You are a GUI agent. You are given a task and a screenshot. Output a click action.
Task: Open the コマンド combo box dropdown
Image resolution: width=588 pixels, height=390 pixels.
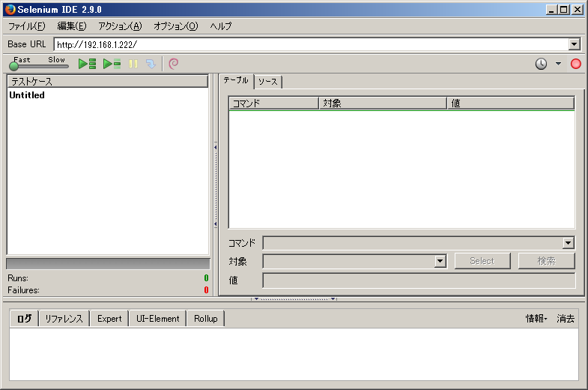[568, 243]
